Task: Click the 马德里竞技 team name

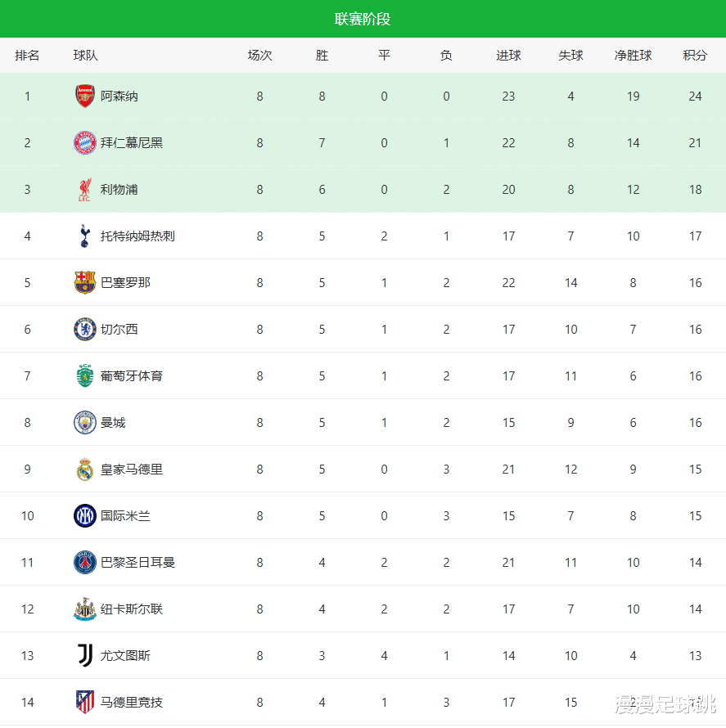Action: (x=132, y=703)
